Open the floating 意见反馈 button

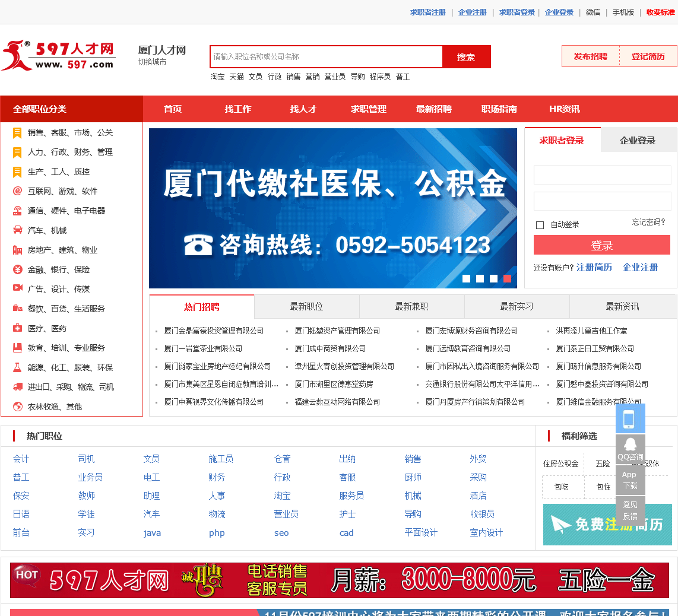click(x=630, y=510)
